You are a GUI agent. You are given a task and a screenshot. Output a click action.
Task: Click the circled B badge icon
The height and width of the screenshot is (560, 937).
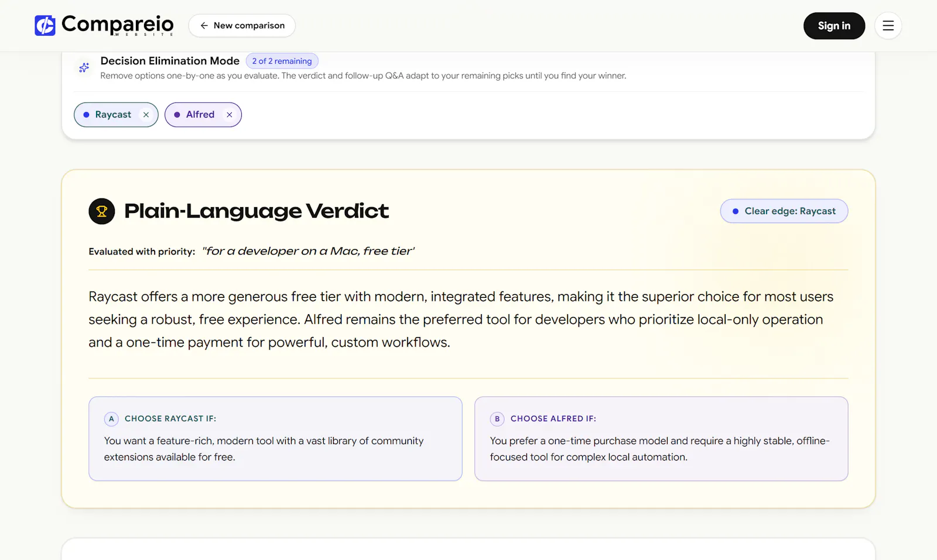pos(497,419)
